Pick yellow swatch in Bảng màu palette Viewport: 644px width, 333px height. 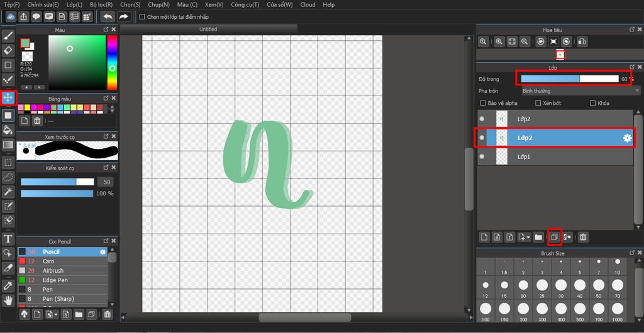coord(28,107)
